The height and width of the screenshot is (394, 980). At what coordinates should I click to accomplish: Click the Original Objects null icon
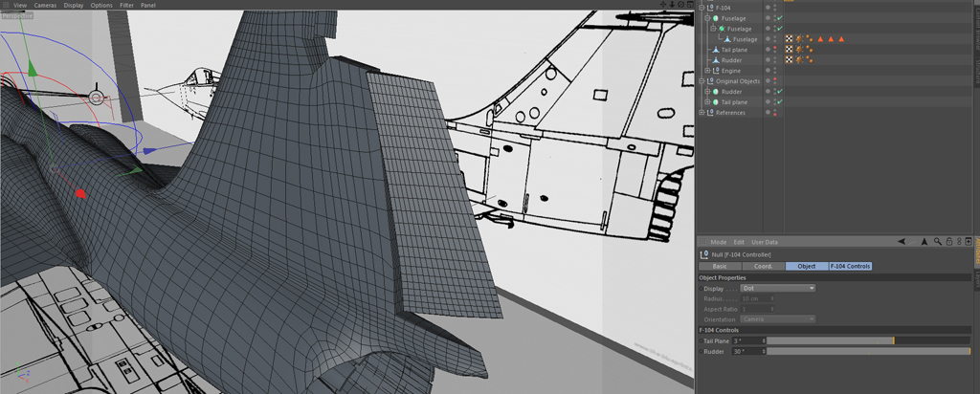(710, 81)
